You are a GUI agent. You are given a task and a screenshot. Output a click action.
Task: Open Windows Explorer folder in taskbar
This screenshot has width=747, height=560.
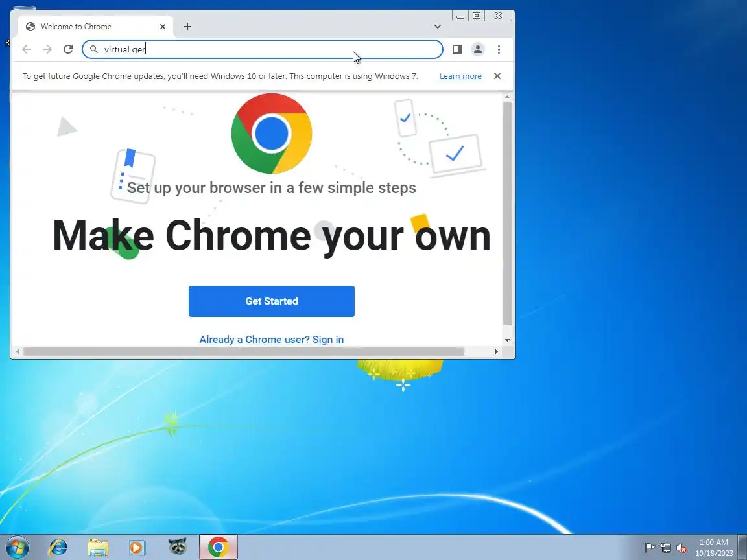tap(98, 547)
